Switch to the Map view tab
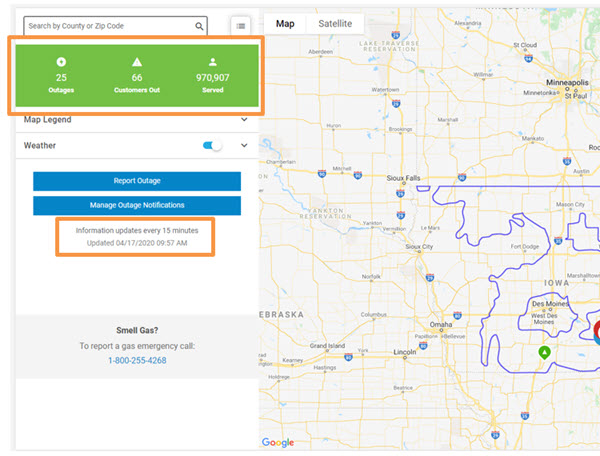The image size is (600, 456). pyautogui.click(x=285, y=24)
